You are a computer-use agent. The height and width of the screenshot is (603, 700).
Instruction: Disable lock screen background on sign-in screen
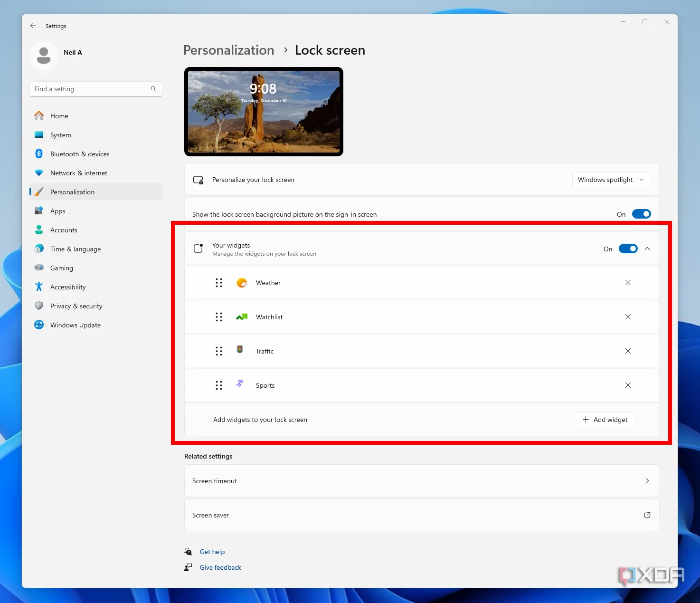(642, 214)
